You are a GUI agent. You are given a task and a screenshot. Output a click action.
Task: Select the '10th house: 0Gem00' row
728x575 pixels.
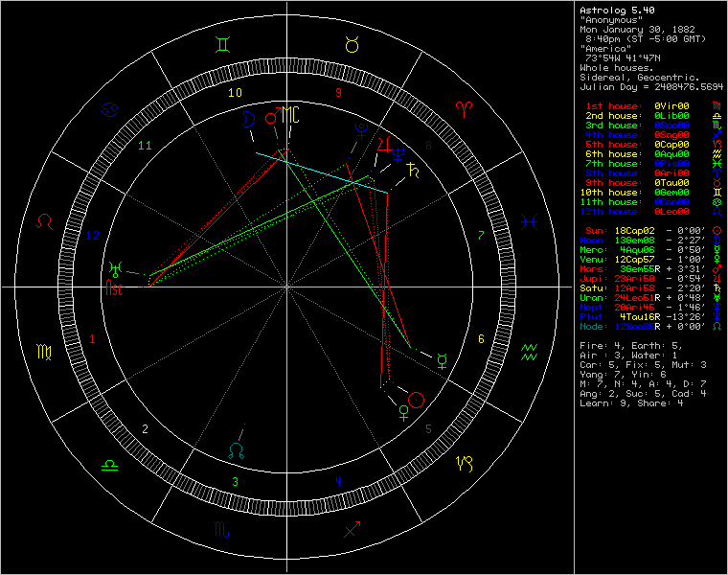650,193
